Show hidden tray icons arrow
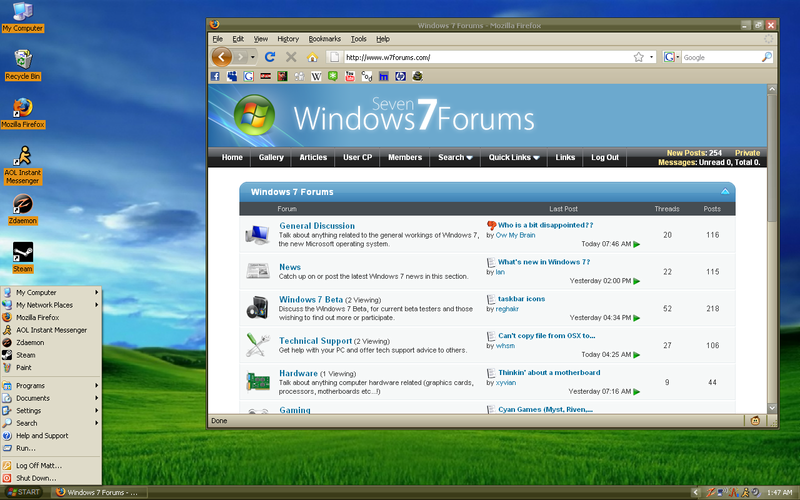 [695, 492]
